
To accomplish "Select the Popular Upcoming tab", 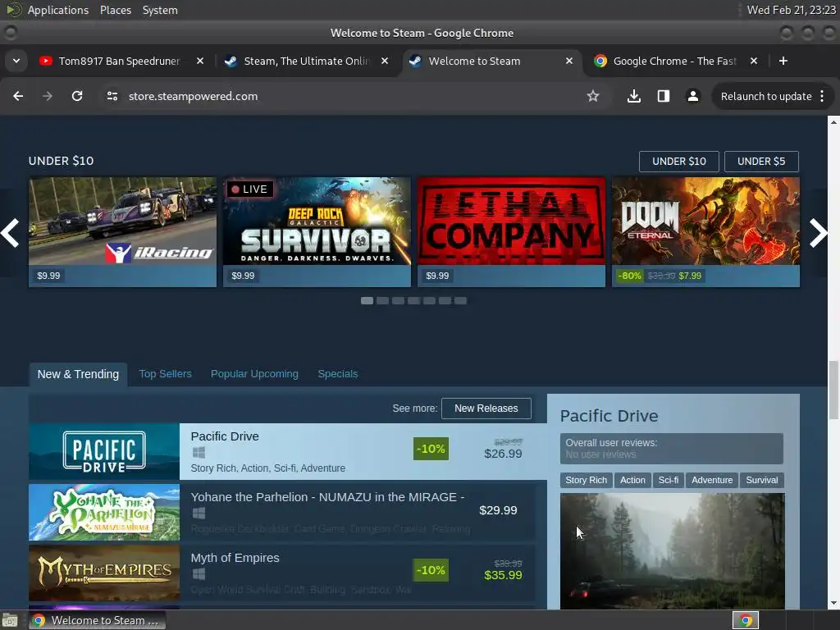I will (254, 374).
